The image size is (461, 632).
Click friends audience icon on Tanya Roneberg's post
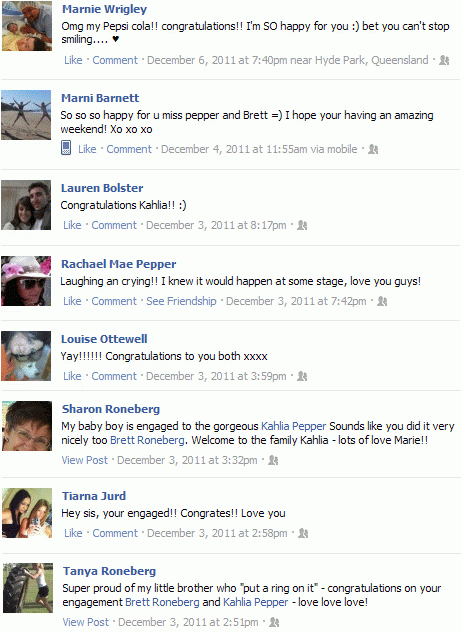(274, 622)
